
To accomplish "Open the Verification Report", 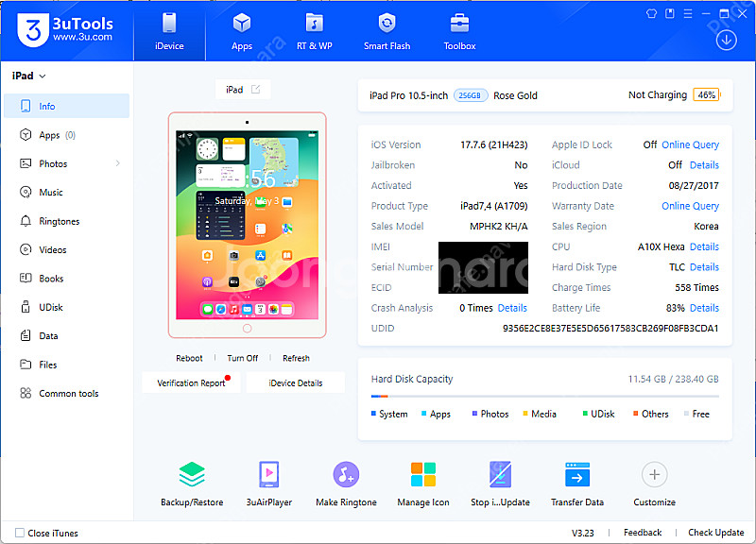I will [192, 383].
